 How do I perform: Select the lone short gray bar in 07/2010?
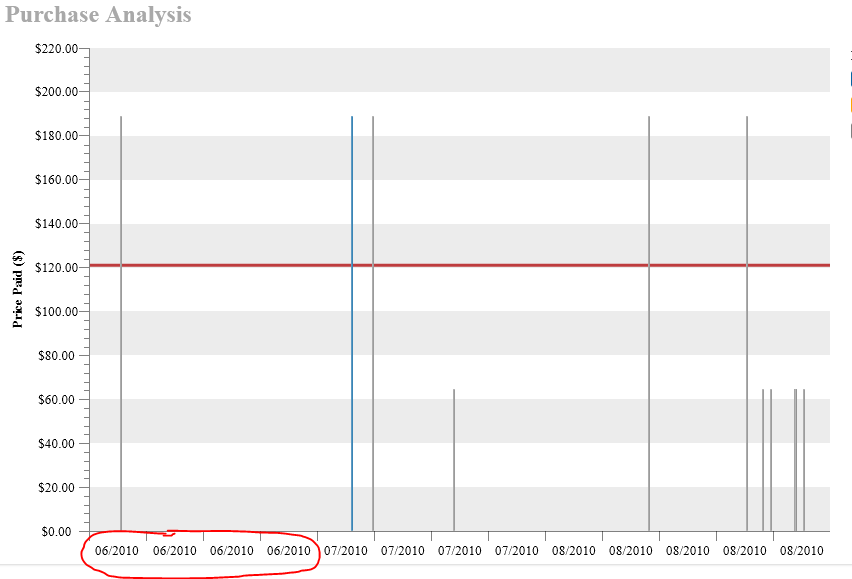[x=454, y=460]
